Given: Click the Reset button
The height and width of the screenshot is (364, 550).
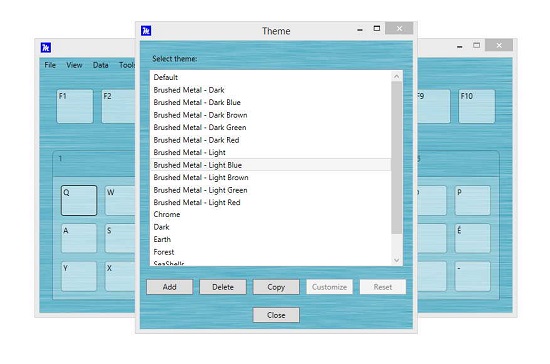Looking at the screenshot, I should coord(383,287).
